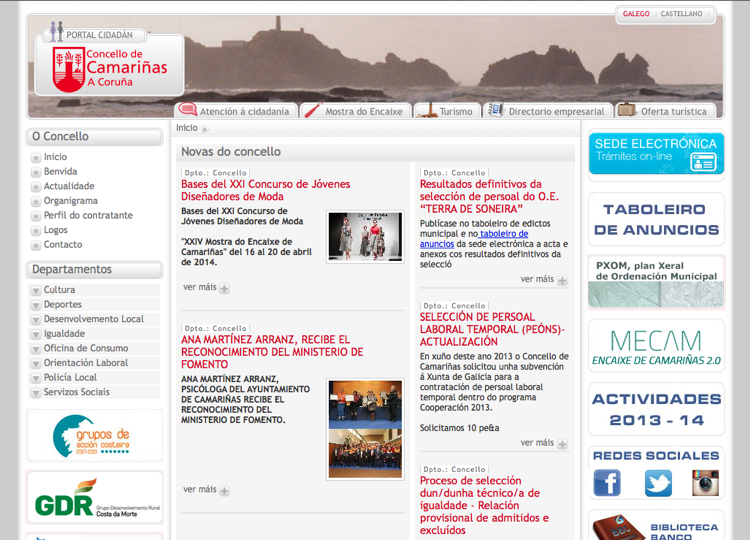
Task: Open the Actividades 2013 - 14 banner
Action: click(x=656, y=409)
